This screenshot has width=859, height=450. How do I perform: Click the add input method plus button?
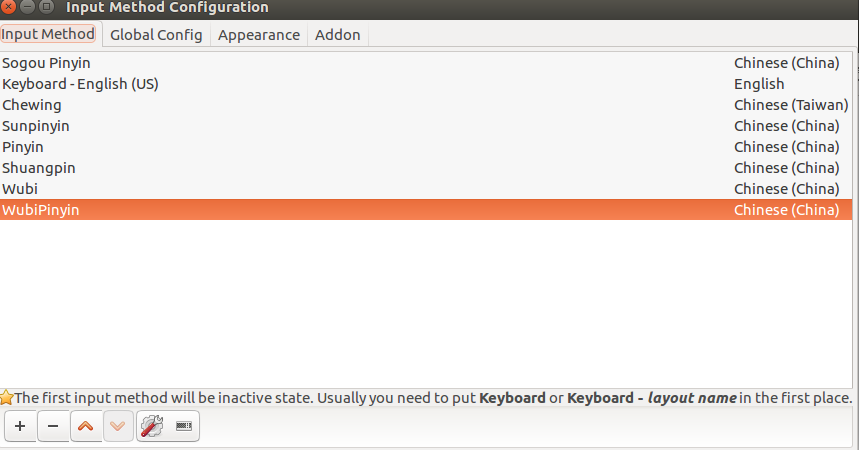tap(20, 426)
